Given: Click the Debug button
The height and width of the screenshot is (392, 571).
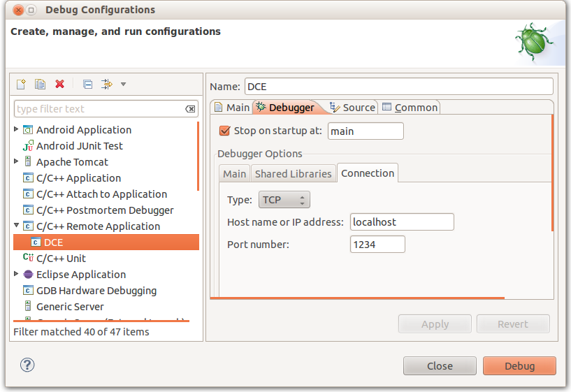Looking at the screenshot, I should point(519,365).
